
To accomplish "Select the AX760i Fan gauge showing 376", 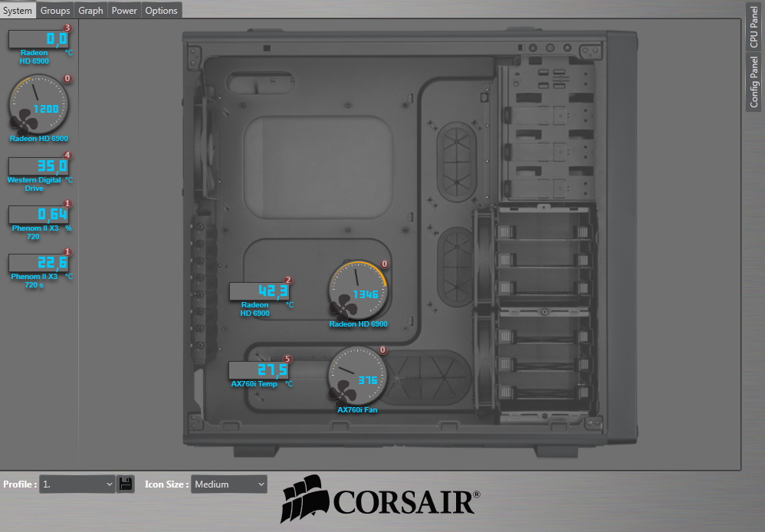I will [357, 376].
